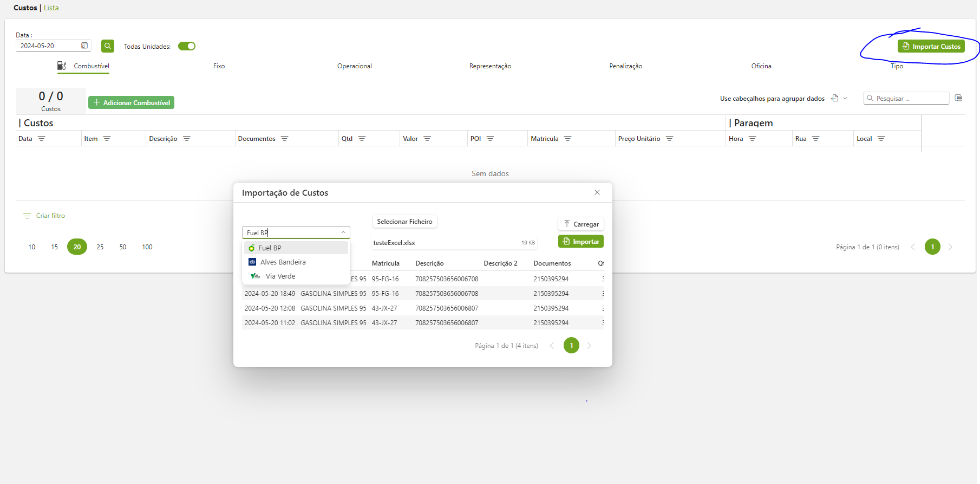
Task: Click Adicionar Combustível button
Action: click(x=131, y=102)
